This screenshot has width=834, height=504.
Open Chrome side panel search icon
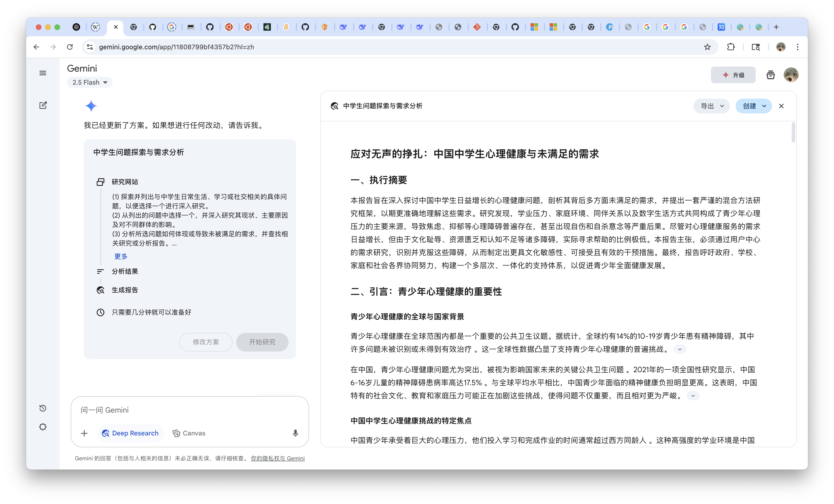coord(756,47)
